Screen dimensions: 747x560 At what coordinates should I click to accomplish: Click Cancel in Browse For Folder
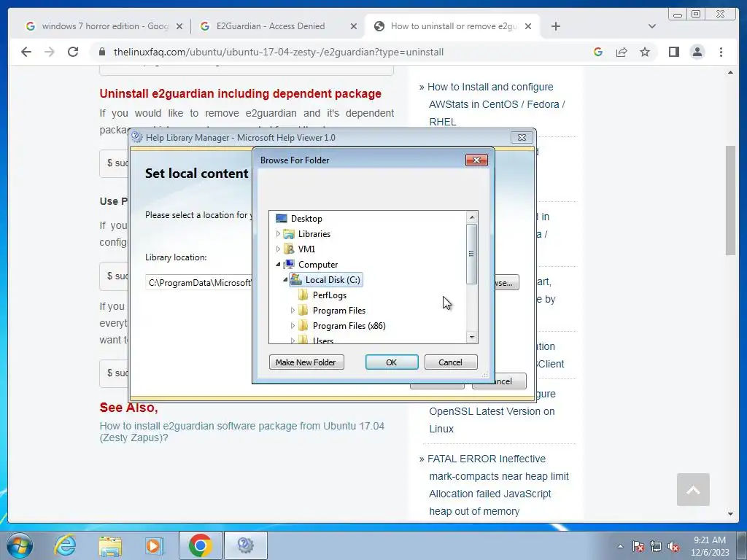point(451,362)
